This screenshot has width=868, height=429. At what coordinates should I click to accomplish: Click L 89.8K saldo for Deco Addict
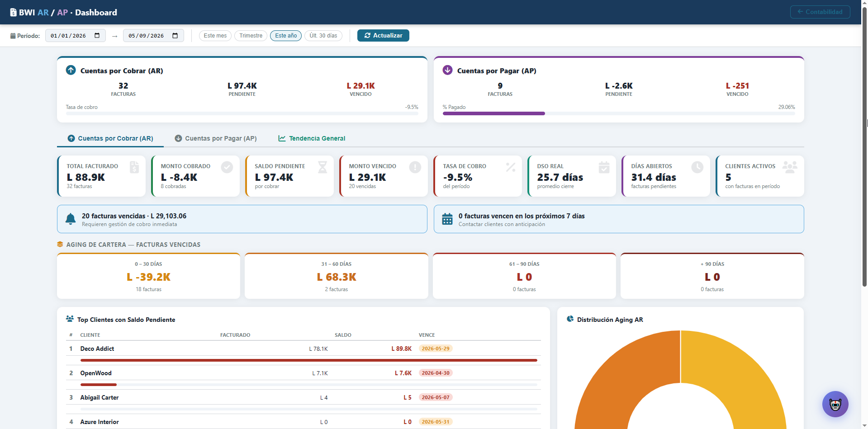coord(402,349)
